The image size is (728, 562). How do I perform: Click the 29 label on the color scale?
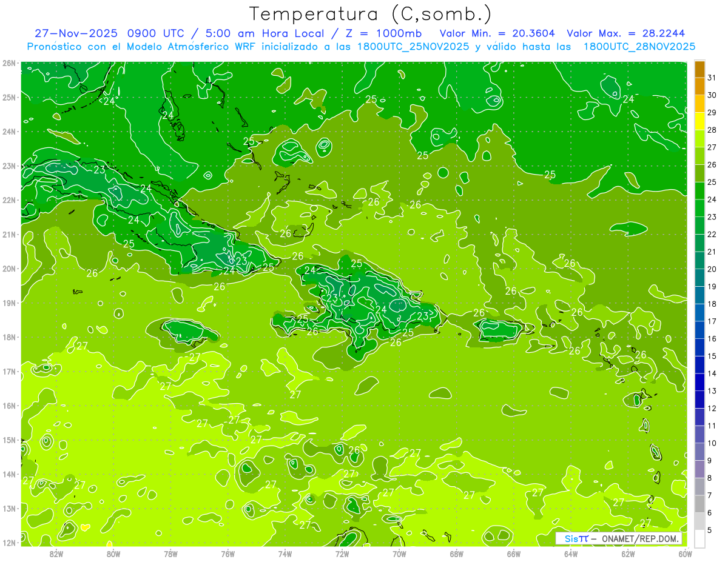click(x=712, y=113)
